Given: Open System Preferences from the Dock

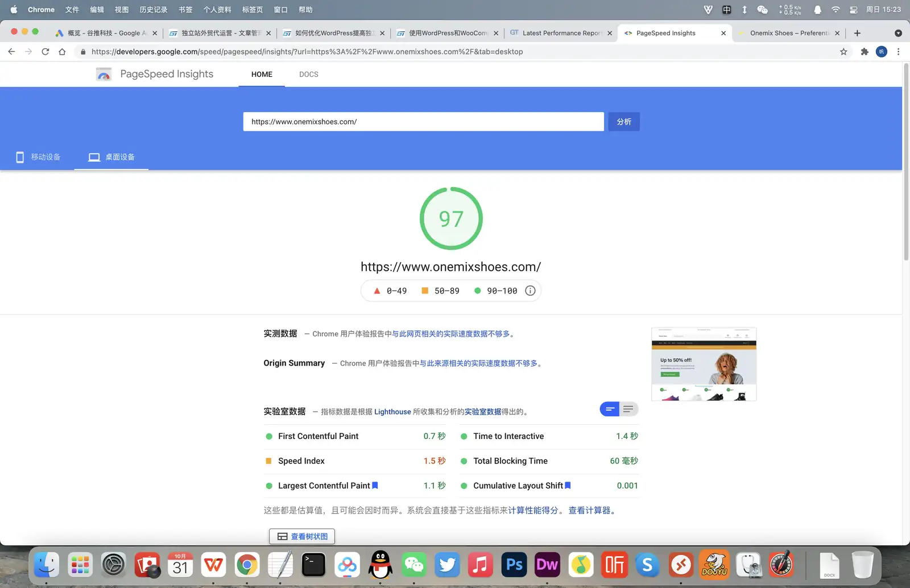Looking at the screenshot, I should [113, 565].
